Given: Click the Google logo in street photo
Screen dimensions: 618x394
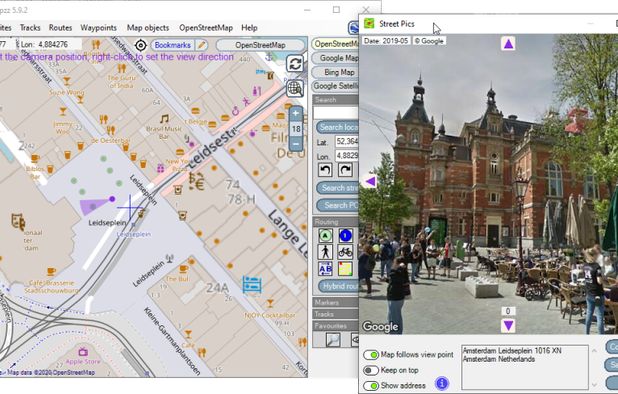Looking at the screenshot, I should [x=380, y=327].
